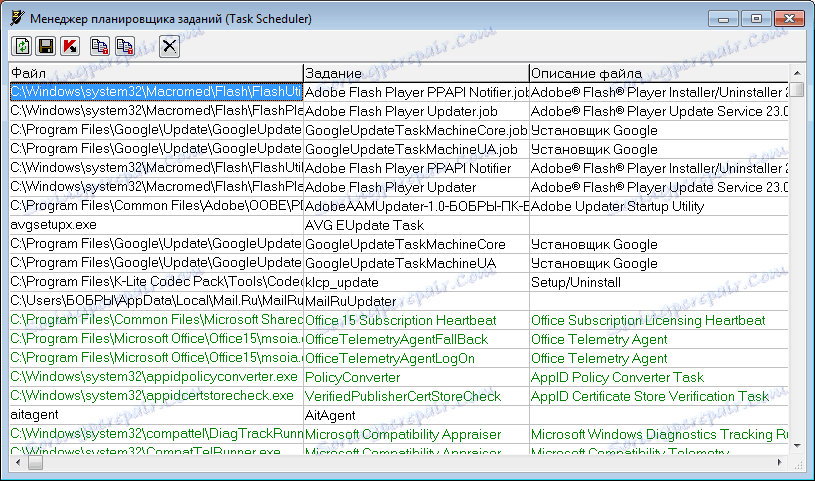The height and width of the screenshot is (481, 815).
Task: Click the vertical scrollbar thumb
Action: pos(797,89)
